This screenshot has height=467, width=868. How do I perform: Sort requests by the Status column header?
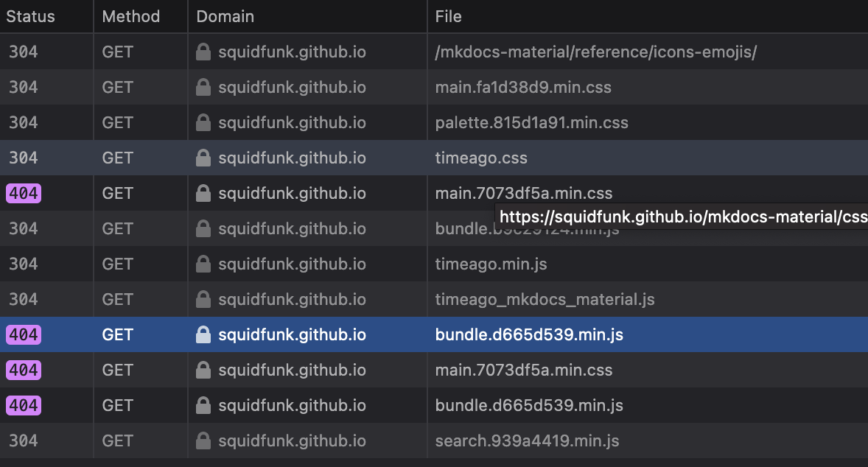pyautogui.click(x=29, y=16)
